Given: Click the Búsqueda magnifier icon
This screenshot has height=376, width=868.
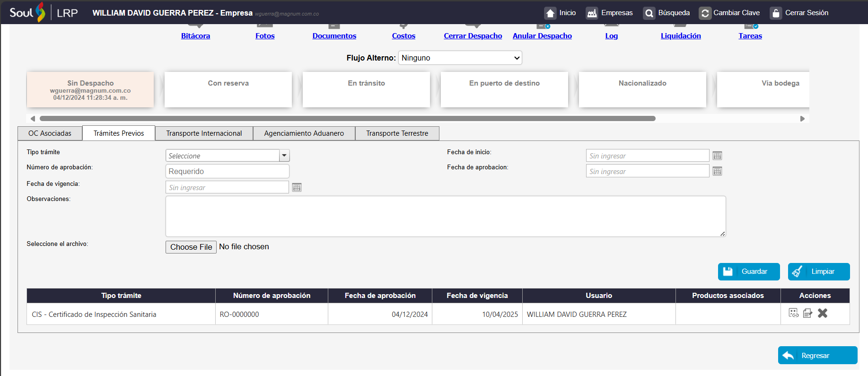Looking at the screenshot, I should [x=649, y=13].
